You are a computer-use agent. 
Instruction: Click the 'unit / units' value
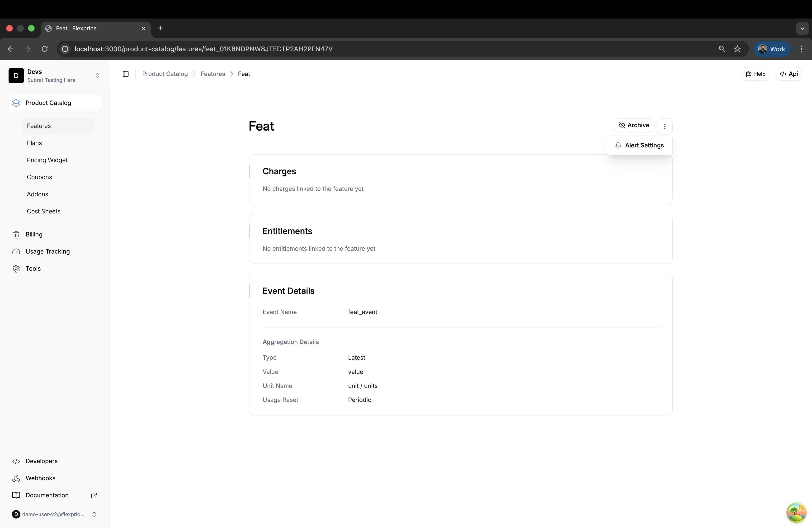[x=363, y=386]
